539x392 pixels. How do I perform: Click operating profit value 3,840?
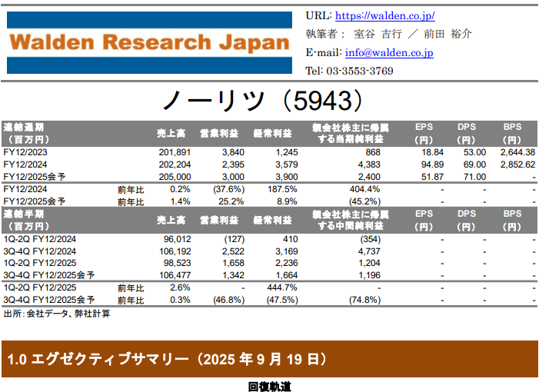(233, 152)
